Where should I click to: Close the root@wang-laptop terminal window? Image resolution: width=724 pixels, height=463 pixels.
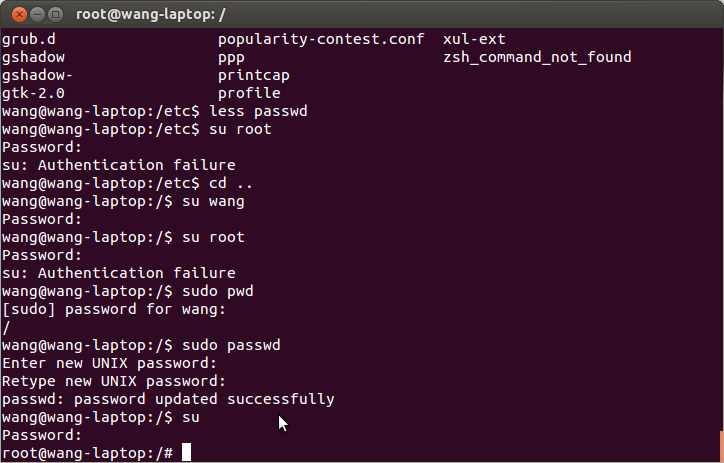tap(19, 15)
